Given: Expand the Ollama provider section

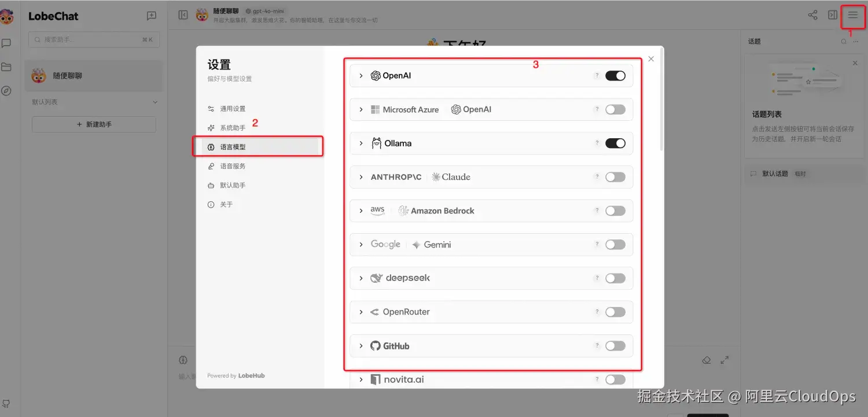Looking at the screenshot, I should (361, 143).
